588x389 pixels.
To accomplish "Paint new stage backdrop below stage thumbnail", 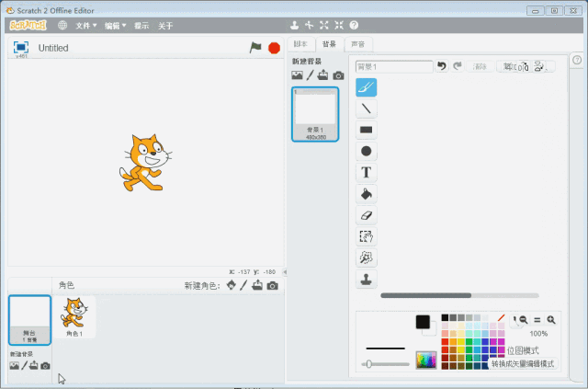I will 25,365.
